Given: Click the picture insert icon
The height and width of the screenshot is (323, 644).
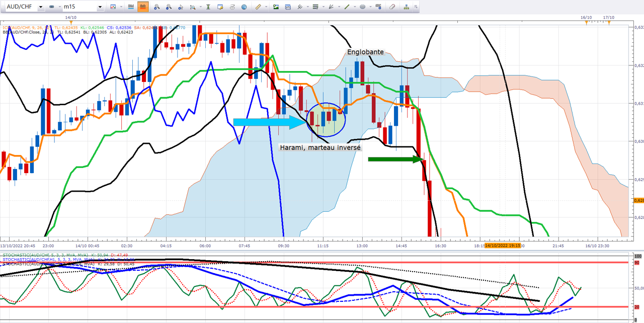Looking at the screenshot, I should click(x=276, y=7).
